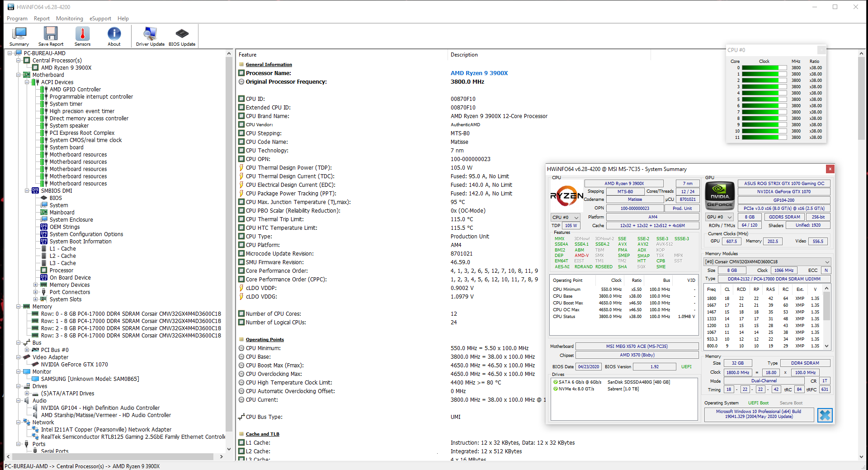Select the L1 - Cache tree item

[x=63, y=249]
